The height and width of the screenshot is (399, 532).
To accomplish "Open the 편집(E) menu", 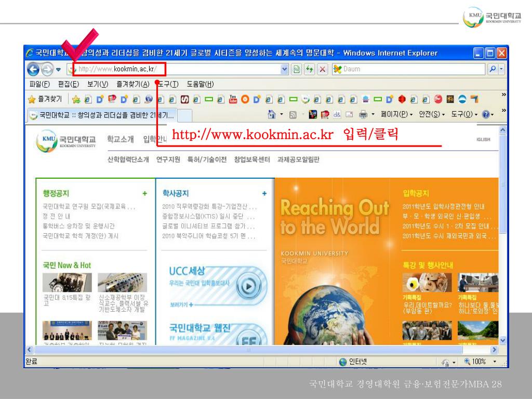I will coord(69,84).
